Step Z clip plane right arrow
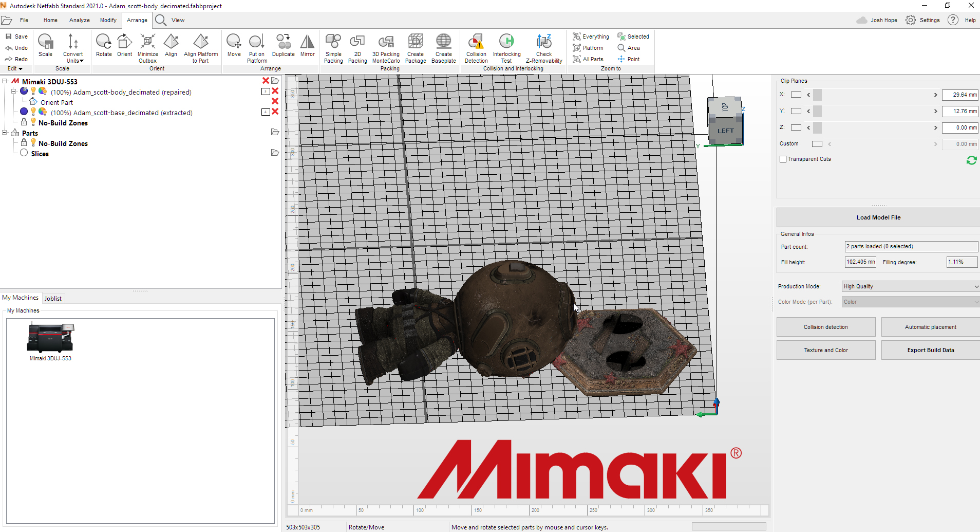The image size is (980, 532). click(935, 127)
